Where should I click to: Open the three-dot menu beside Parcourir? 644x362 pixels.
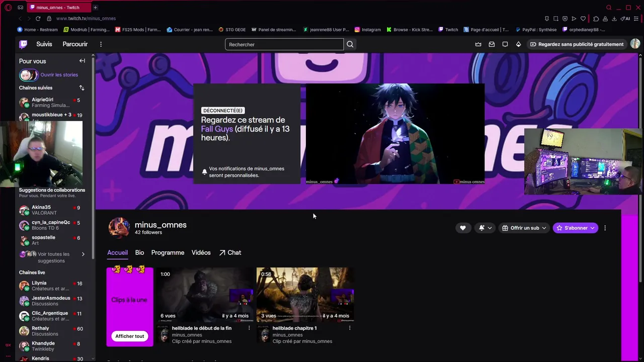101,44
